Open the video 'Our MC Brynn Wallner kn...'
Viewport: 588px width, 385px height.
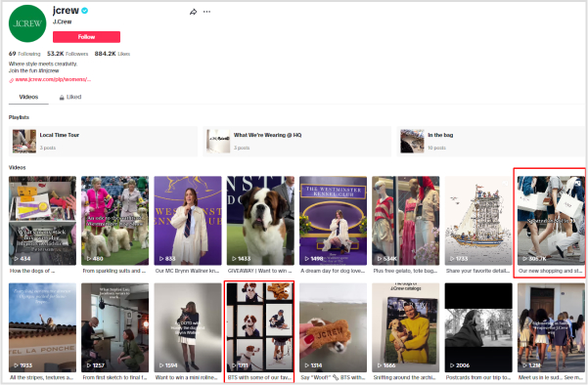[188, 221]
